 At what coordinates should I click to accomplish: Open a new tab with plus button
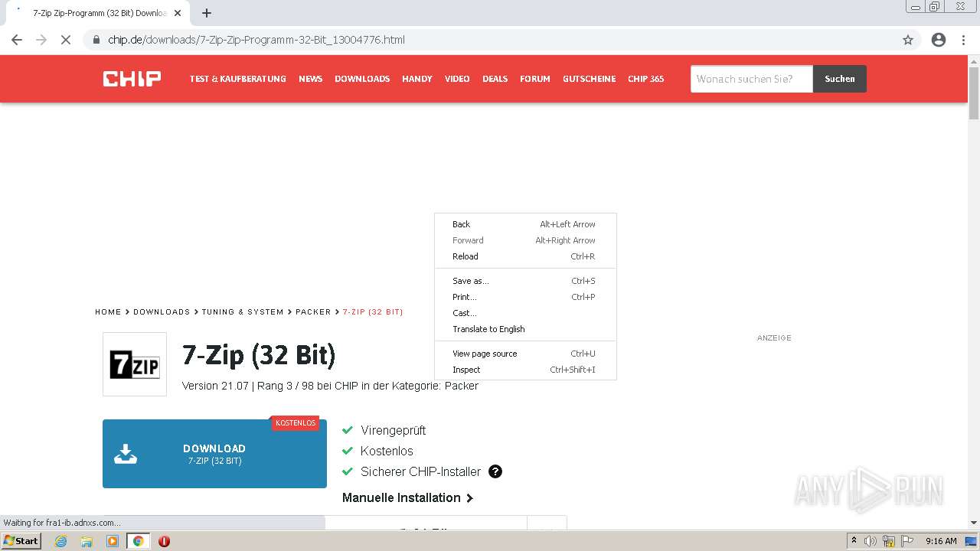pos(207,13)
